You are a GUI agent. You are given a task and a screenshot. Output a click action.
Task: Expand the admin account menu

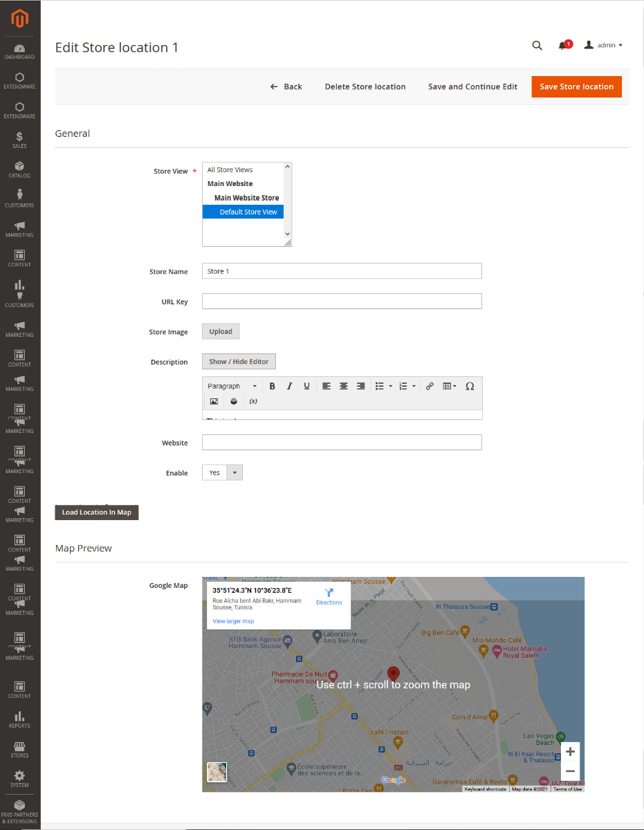604,45
